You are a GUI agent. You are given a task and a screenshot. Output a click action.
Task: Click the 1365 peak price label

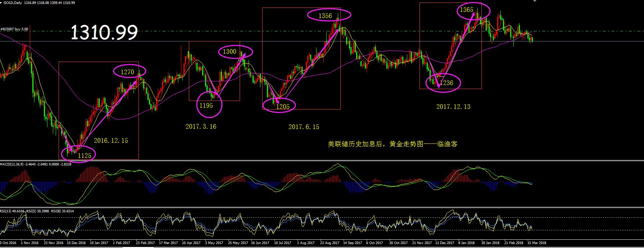467,10
